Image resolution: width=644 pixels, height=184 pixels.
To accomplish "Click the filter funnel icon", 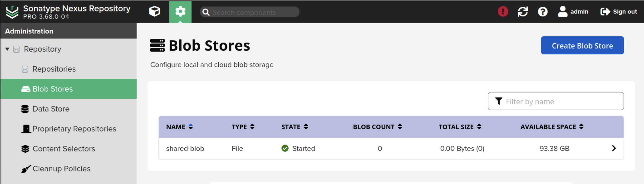I will (498, 101).
